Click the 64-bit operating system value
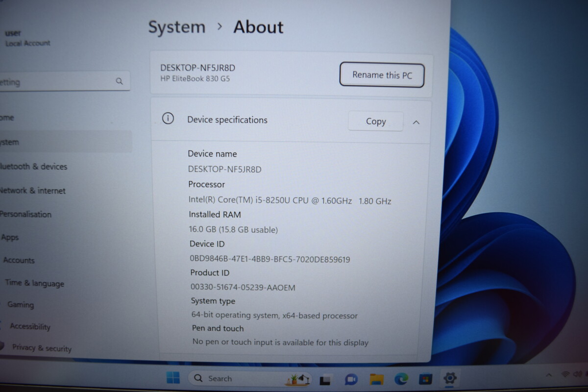Screen dimensions: 588x392 pyautogui.click(x=274, y=316)
